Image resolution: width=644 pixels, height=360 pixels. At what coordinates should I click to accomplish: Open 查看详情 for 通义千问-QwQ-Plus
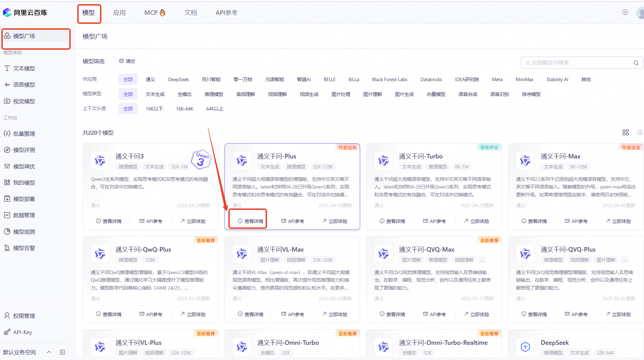click(x=109, y=314)
